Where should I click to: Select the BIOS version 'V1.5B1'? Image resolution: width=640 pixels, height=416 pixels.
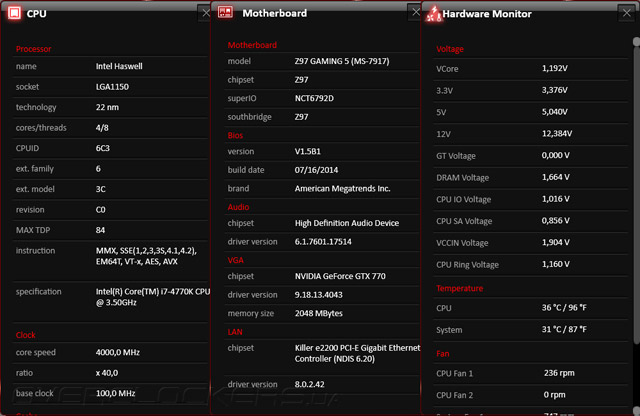click(x=307, y=151)
